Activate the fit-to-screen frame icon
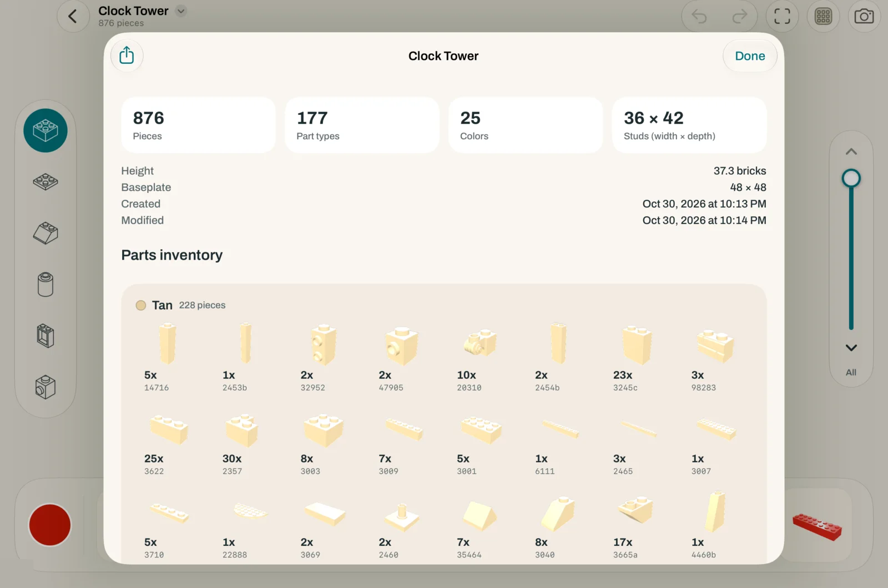Viewport: 888px width, 588px height. pos(782,16)
